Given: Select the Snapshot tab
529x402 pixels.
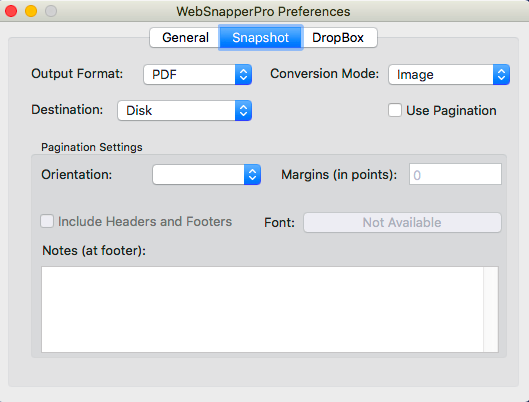Looking at the screenshot, I should tap(260, 37).
